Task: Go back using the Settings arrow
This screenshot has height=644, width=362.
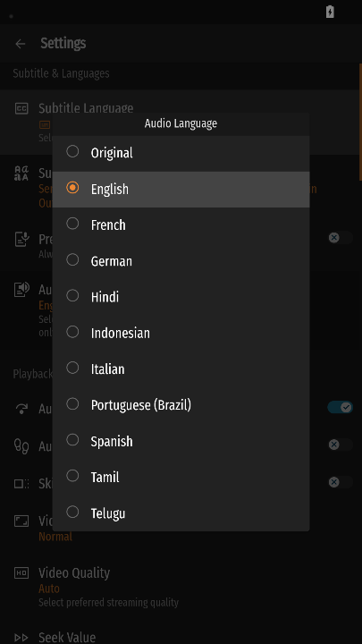Action: pyautogui.click(x=20, y=44)
